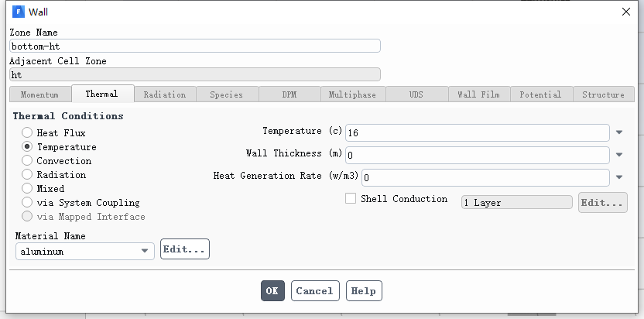Image resolution: width=644 pixels, height=319 pixels.
Task: Enable the Shell Conduction checkbox
Action: pyautogui.click(x=351, y=198)
